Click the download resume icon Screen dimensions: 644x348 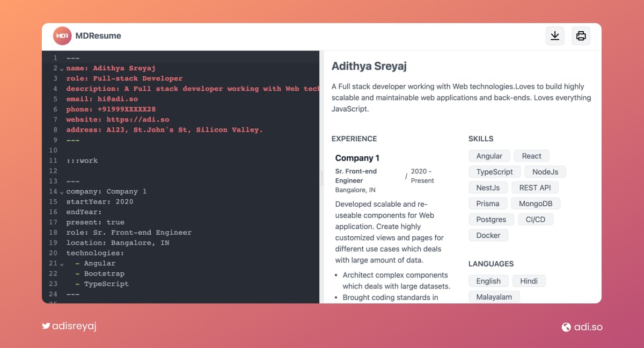pos(555,35)
